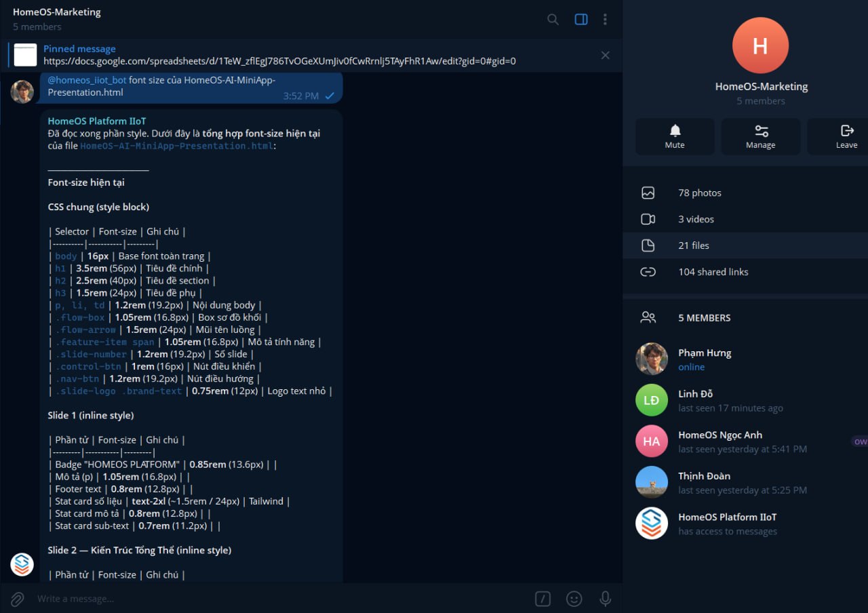
Task: Open the three-dot more options menu
Action: tap(605, 20)
